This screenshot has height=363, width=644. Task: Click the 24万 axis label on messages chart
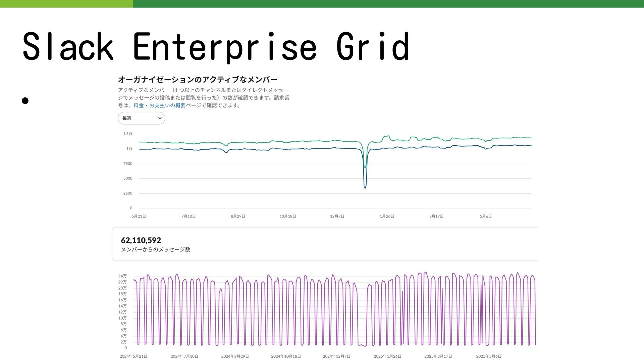(122, 276)
